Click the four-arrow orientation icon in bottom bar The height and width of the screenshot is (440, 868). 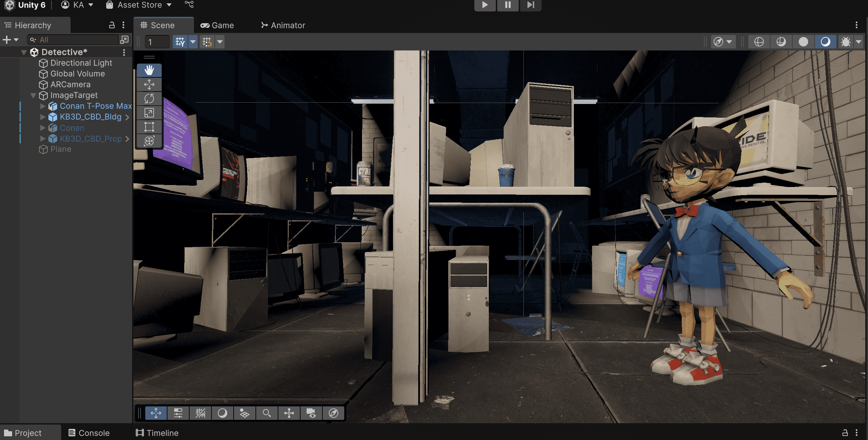(x=289, y=413)
